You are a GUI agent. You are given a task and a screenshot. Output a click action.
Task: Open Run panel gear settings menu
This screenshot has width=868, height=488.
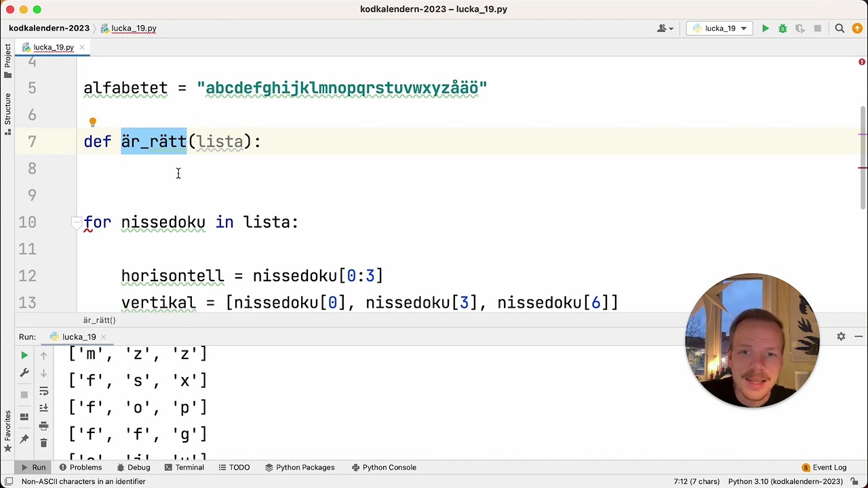point(841,337)
